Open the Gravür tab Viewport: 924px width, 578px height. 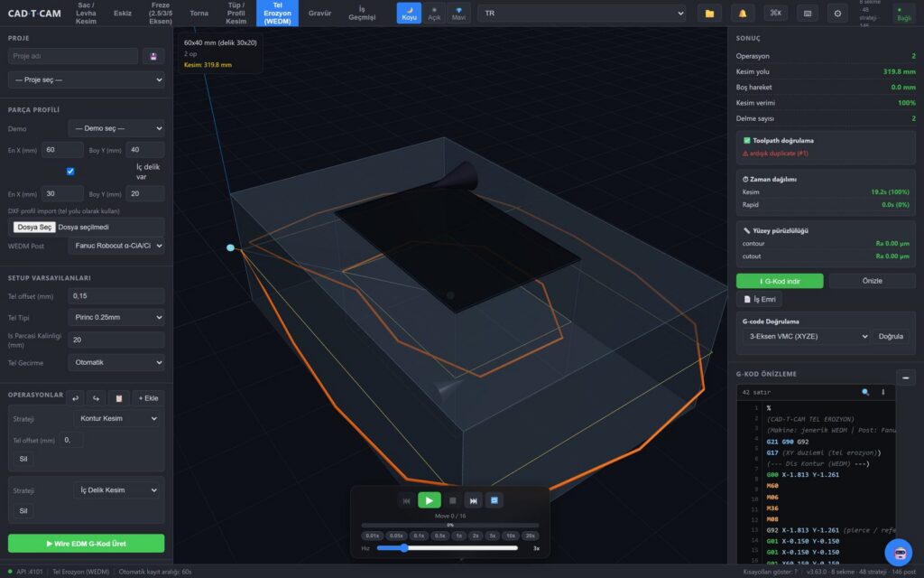pos(319,13)
